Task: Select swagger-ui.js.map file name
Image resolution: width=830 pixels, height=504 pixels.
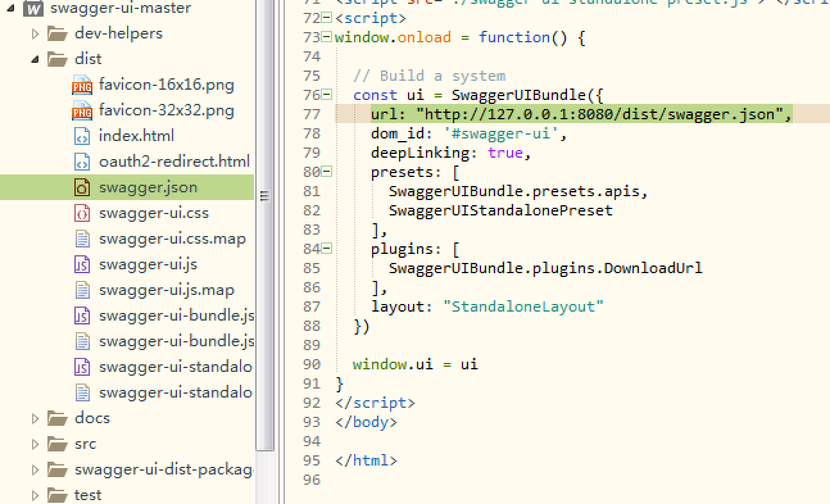Action: [167, 290]
